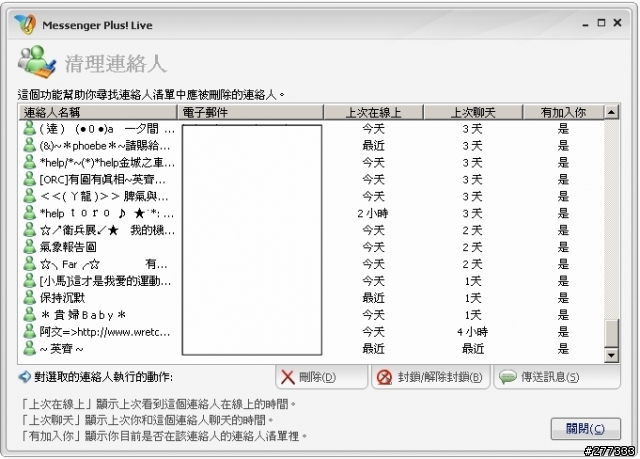The image size is (640, 459).
Task: Select the (&)~＊phoebe＊ contact name
Action: (x=105, y=146)
